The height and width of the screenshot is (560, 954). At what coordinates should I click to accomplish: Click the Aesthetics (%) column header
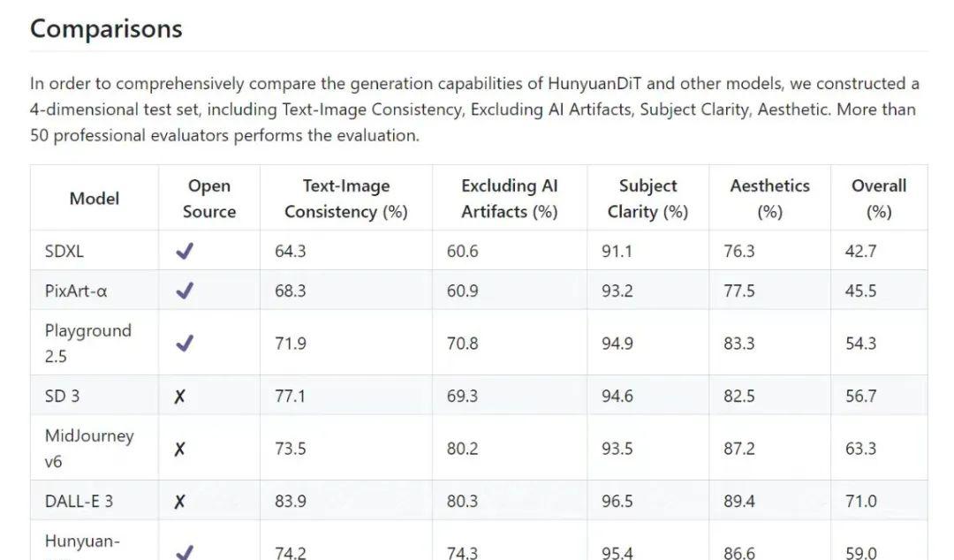[769, 199]
